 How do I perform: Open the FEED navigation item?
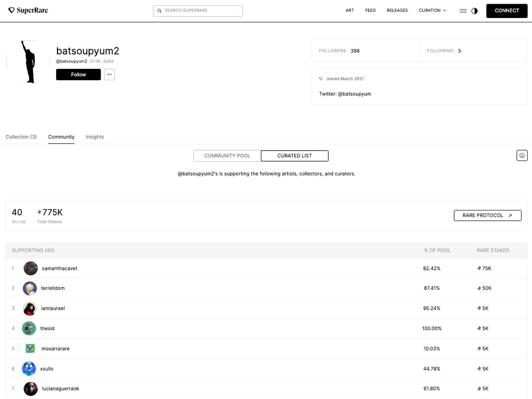[370, 10]
